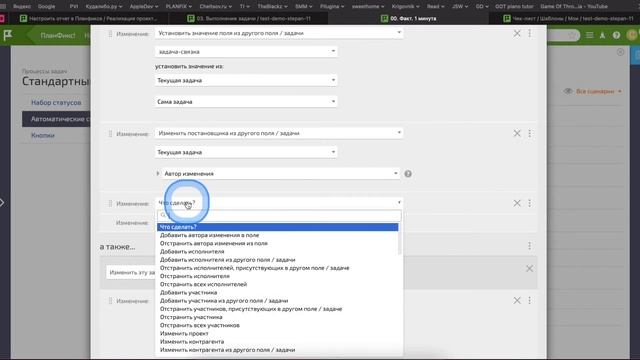Switch to '03. Выполнение задачи' browser tab
640x360 pixels.
click(x=249, y=18)
